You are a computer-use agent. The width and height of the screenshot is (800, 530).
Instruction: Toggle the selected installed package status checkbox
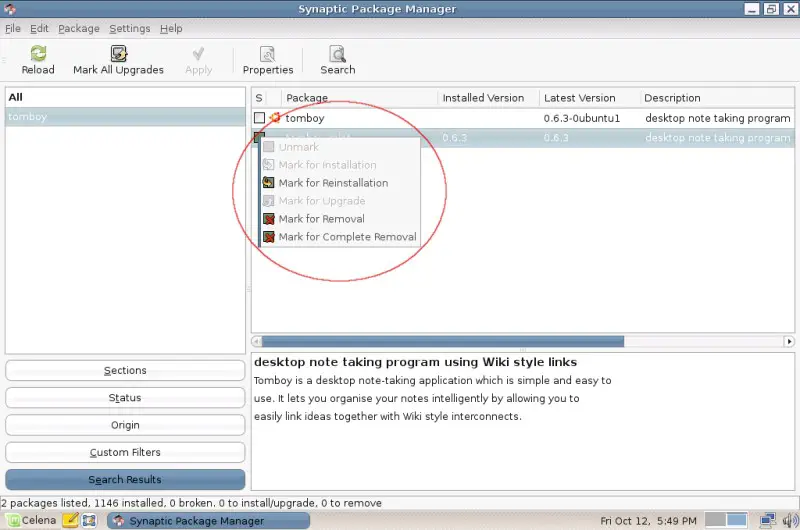point(259,136)
